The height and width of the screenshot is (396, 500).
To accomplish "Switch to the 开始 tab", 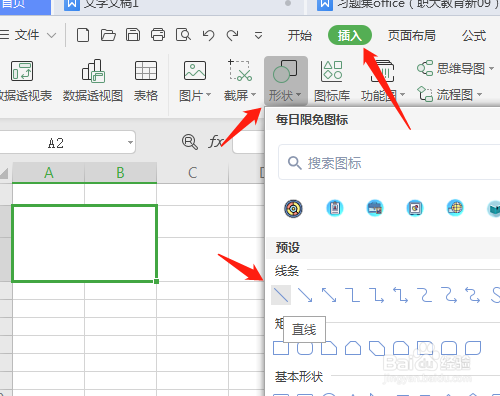I will (299, 35).
